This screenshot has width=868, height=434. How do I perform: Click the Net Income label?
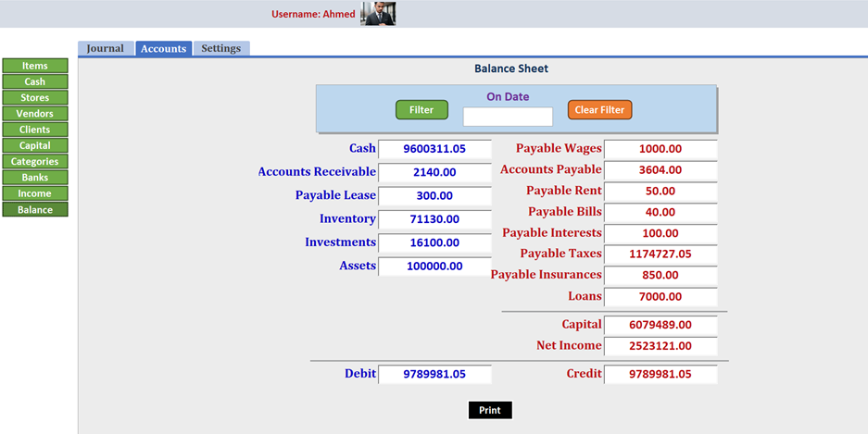point(569,345)
